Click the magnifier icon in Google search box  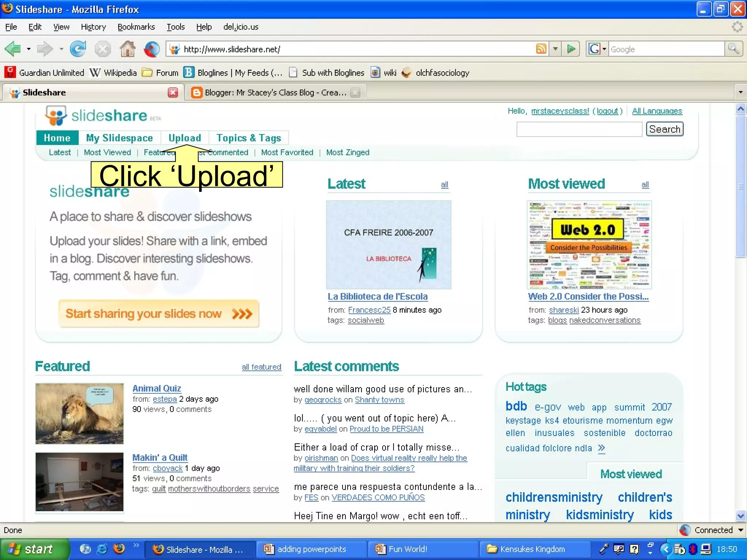point(733,49)
